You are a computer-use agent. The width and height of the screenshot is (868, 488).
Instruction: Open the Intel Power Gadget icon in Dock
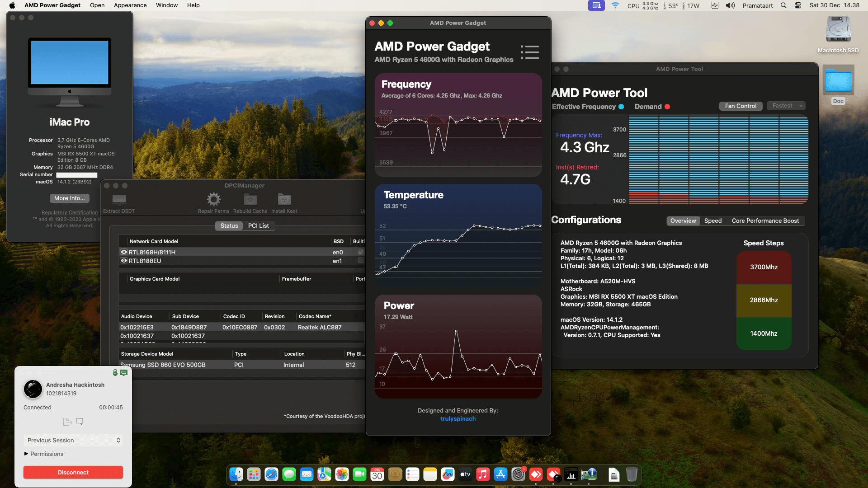tap(571, 474)
